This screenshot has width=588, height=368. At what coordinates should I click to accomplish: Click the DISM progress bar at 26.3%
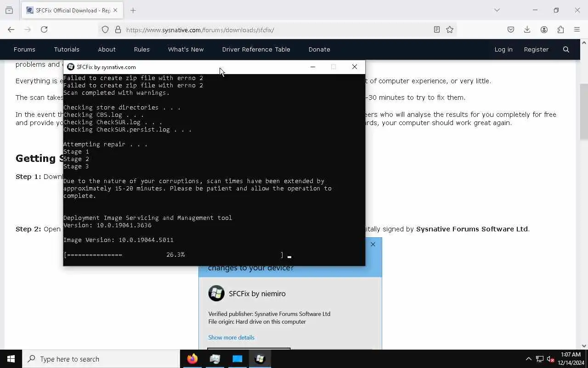174,254
